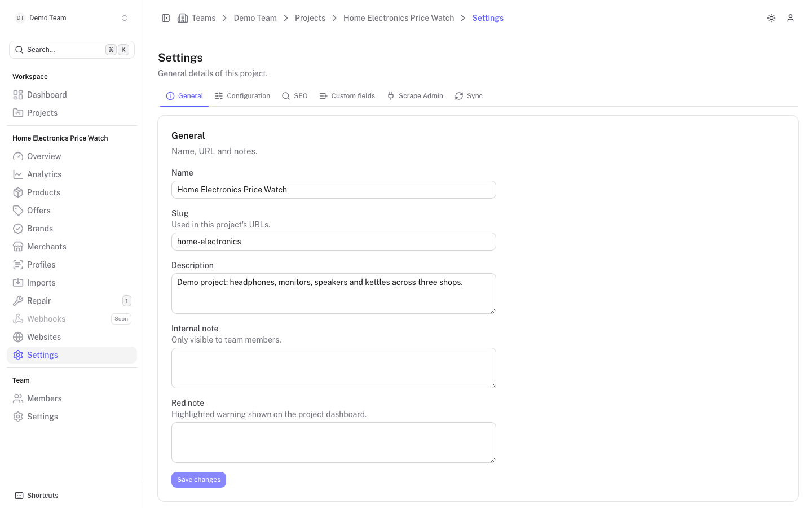The height and width of the screenshot is (508, 812).
Task: Navigate to Offers
Action: tap(72, 211)
